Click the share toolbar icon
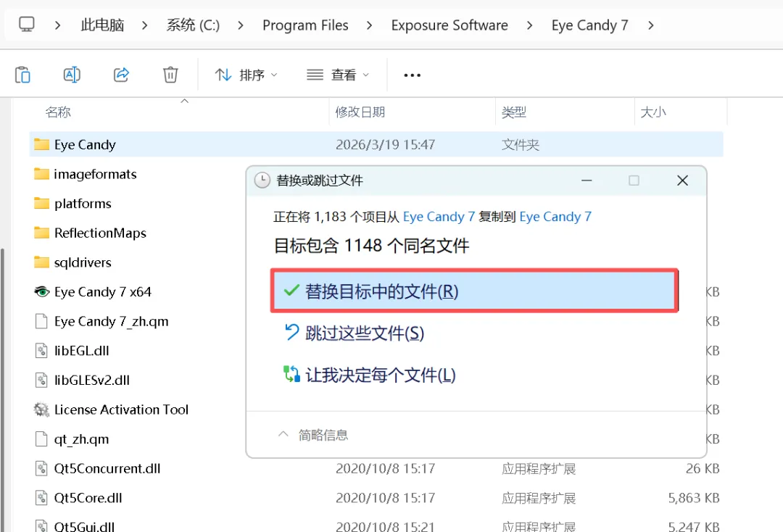 [x=121, y=75]
